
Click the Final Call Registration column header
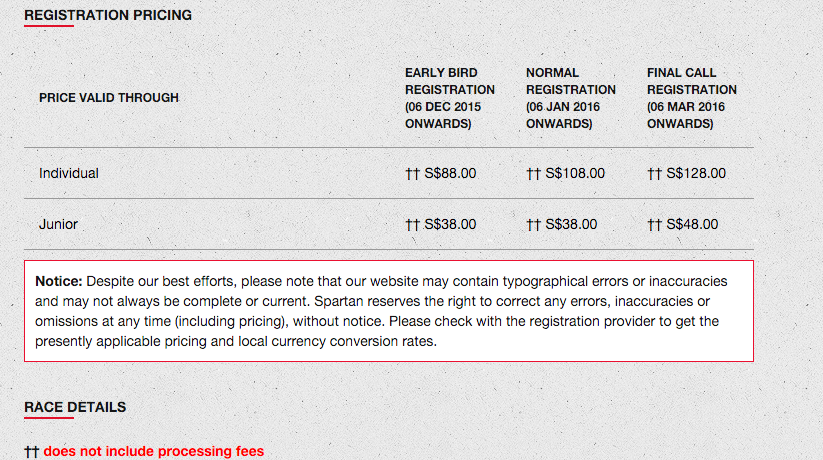coord(692,98)
